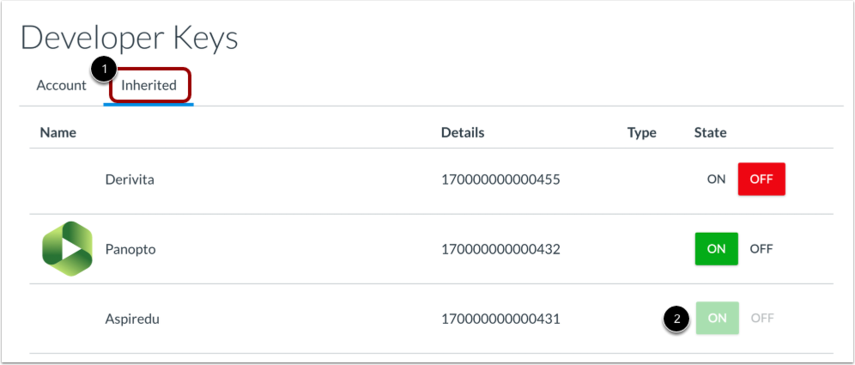Click the Panopto green play logo icon

coord(67,249)
